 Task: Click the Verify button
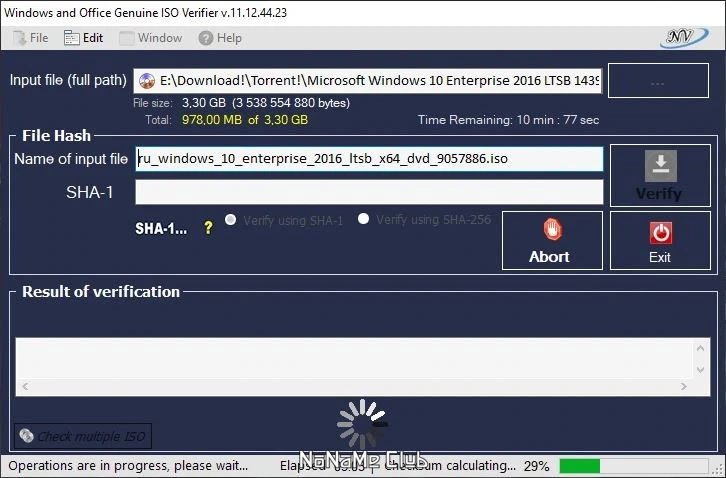click(x=660, y=176)
